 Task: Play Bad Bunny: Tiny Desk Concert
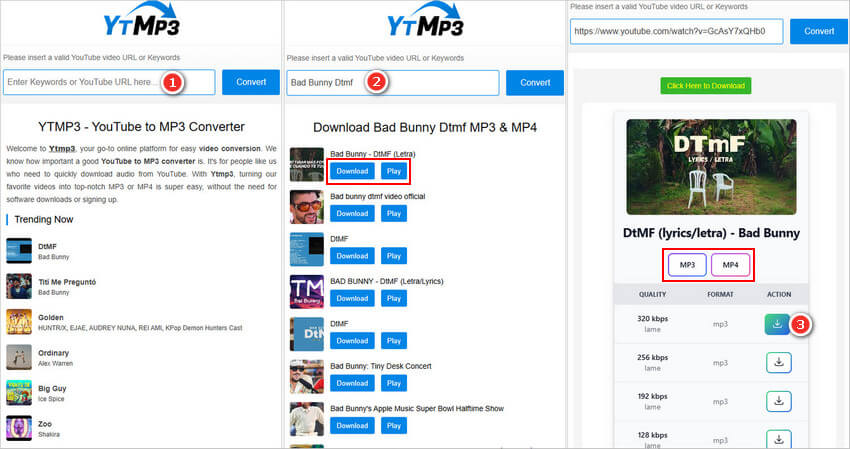(394, 383)
